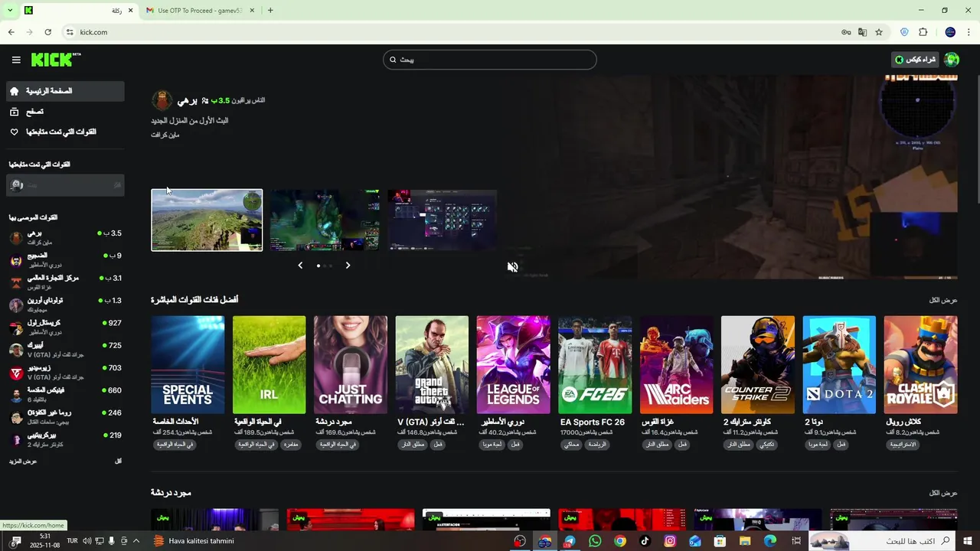Open the hamburger sidebar menu
Screen dimensions: 980x551
16,60
